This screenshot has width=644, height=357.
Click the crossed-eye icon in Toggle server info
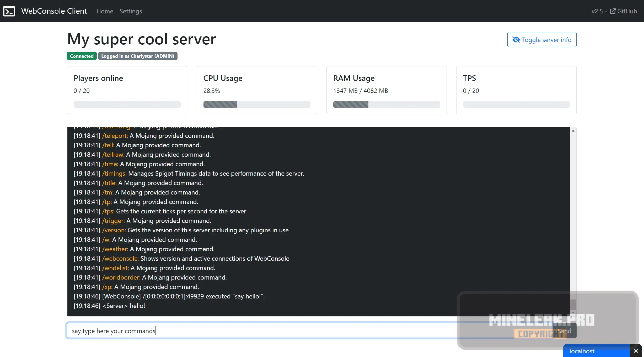[x=516, y=40]
